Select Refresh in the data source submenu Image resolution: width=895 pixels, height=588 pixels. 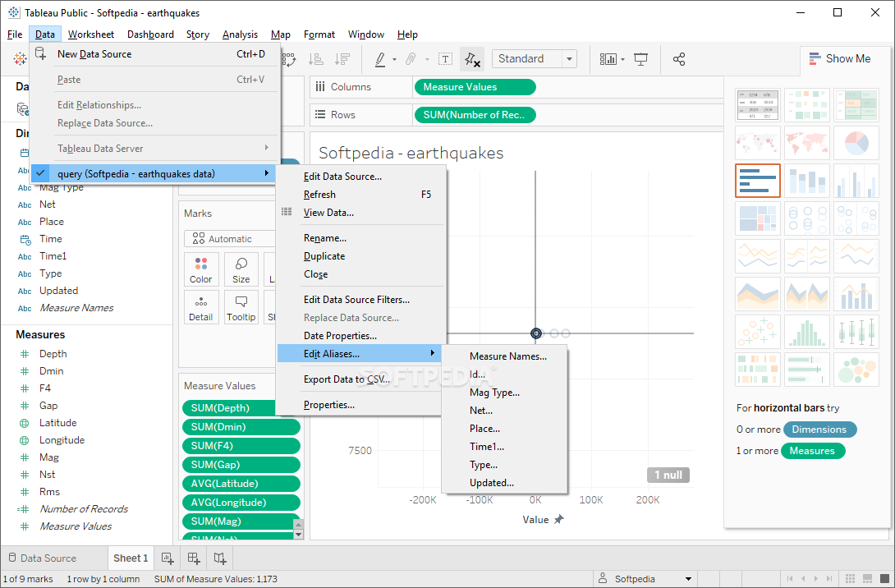point(360,195)
